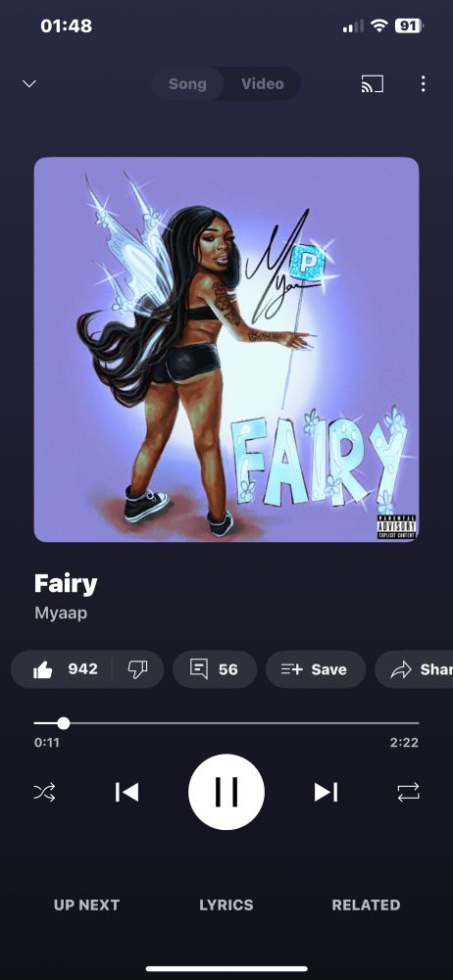
Task: Collapse the player with down chevron
Action: pyautogui.click(x=29, y=83)
